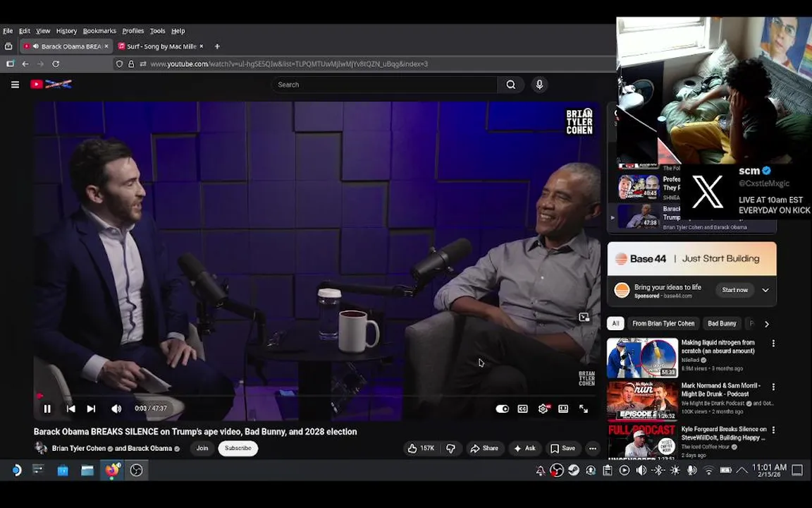The image size is (812, 508).
Task: Switch to Surf - Song by Mac Miller tab
Action: coord(161,46)
